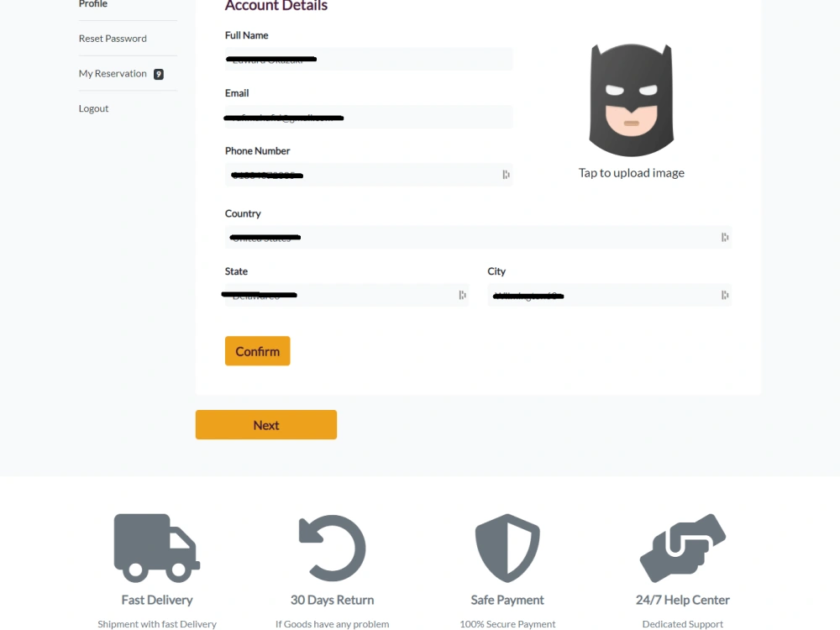Click 'Shipment with fast Delivery' text
840x630 pixels.
pos(157,624)
